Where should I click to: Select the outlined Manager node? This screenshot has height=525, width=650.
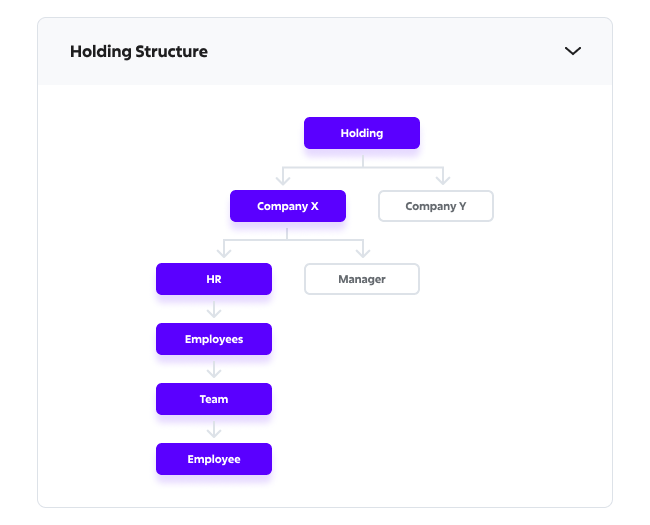[x=362, y=279]
